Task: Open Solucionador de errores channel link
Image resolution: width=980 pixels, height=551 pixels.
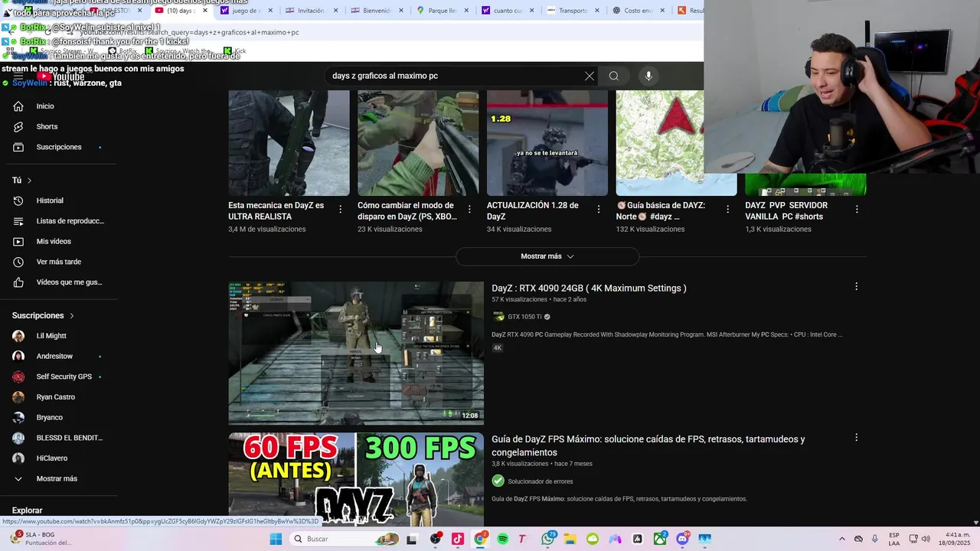Action: pyautogui.click(x=540, y=481)
